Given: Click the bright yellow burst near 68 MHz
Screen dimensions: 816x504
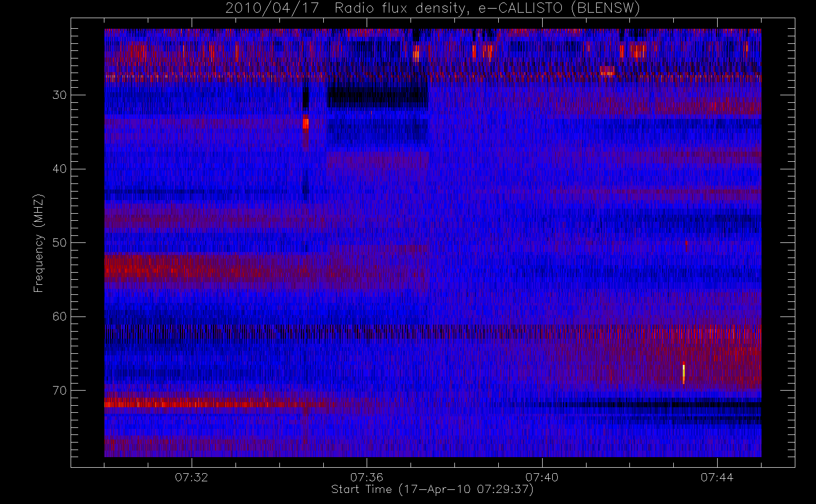Looking at the screenshot, I should click(x=684, y=374).
